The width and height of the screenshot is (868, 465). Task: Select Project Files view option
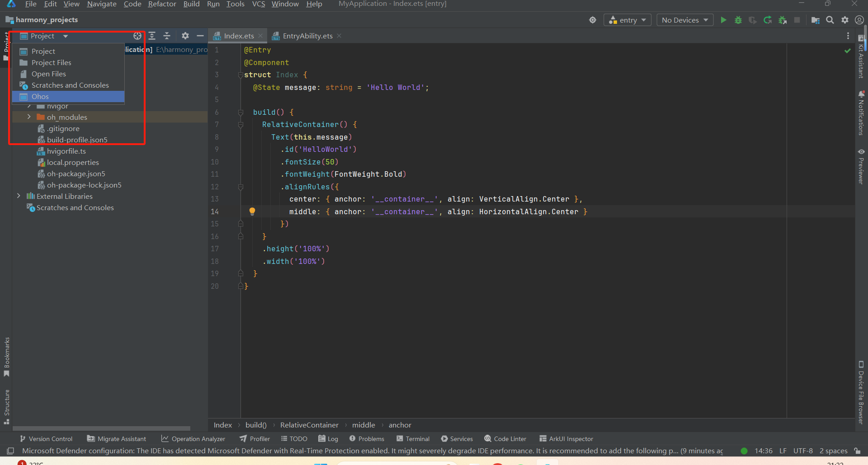(x=68, y=62)
